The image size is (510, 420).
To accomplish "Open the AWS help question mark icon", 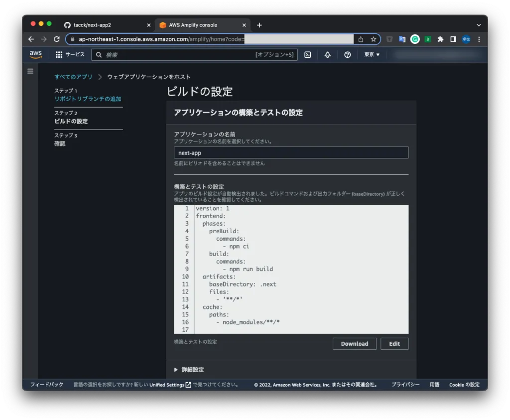I will click(348, 55).
